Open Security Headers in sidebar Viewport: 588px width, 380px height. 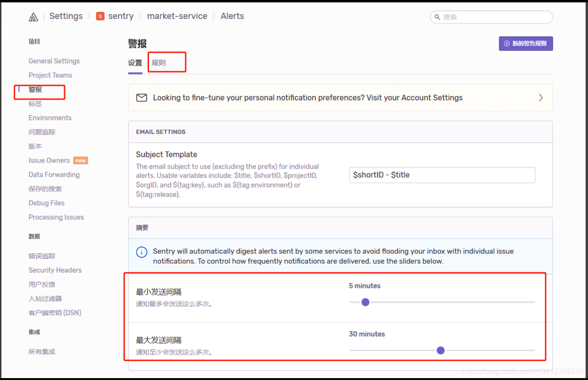tap(55, 270)
